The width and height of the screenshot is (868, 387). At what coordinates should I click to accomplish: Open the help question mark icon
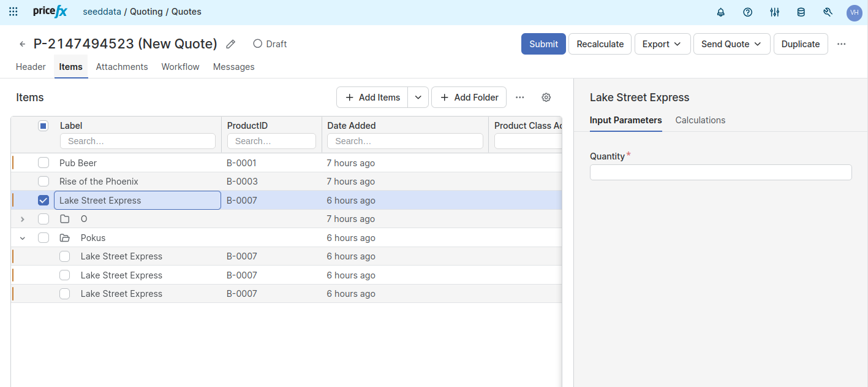(747, 12)
